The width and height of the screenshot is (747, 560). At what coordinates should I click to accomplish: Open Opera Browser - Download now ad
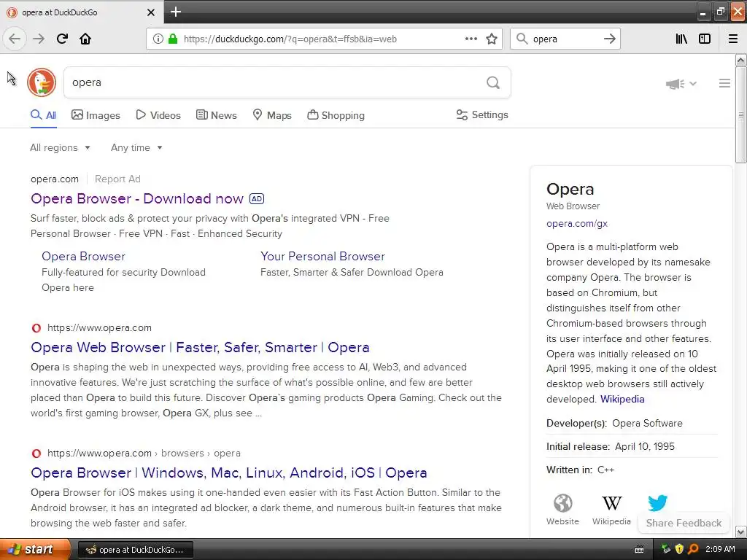(137, 198)
